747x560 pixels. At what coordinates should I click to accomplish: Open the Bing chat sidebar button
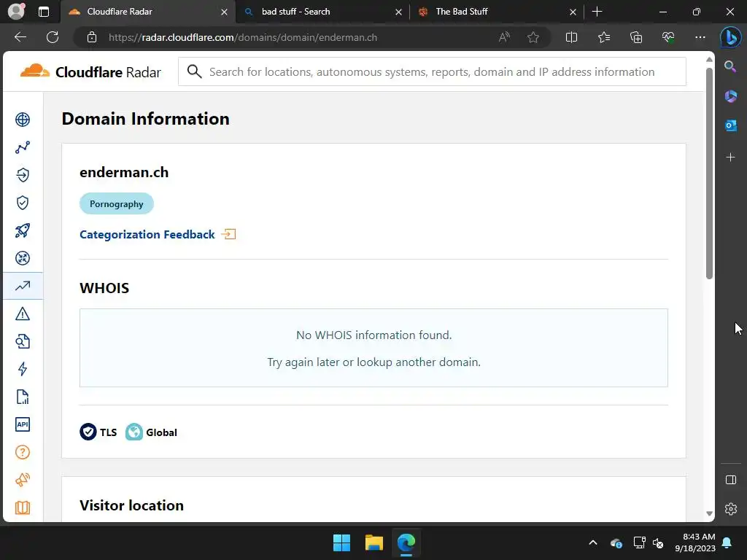click(x=730, y=37)
